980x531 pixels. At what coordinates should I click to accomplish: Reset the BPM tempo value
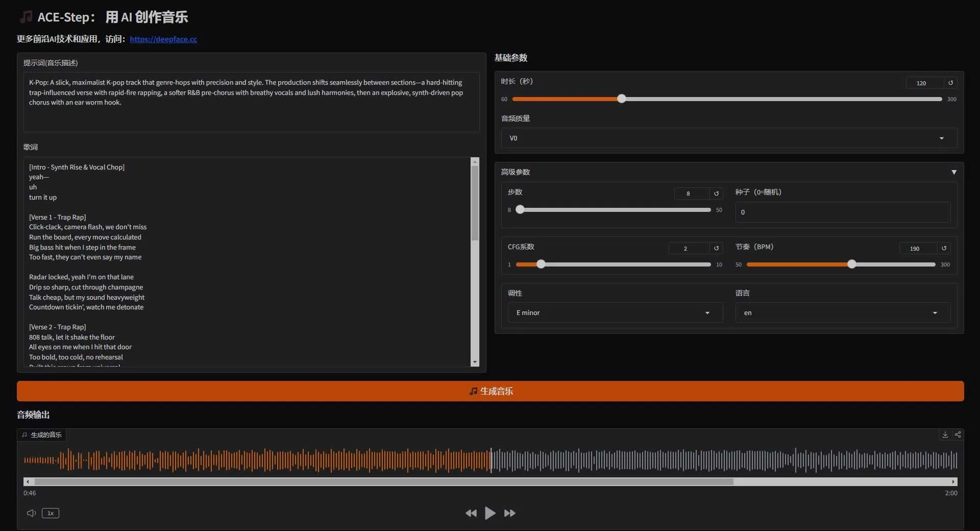point(944,248)
